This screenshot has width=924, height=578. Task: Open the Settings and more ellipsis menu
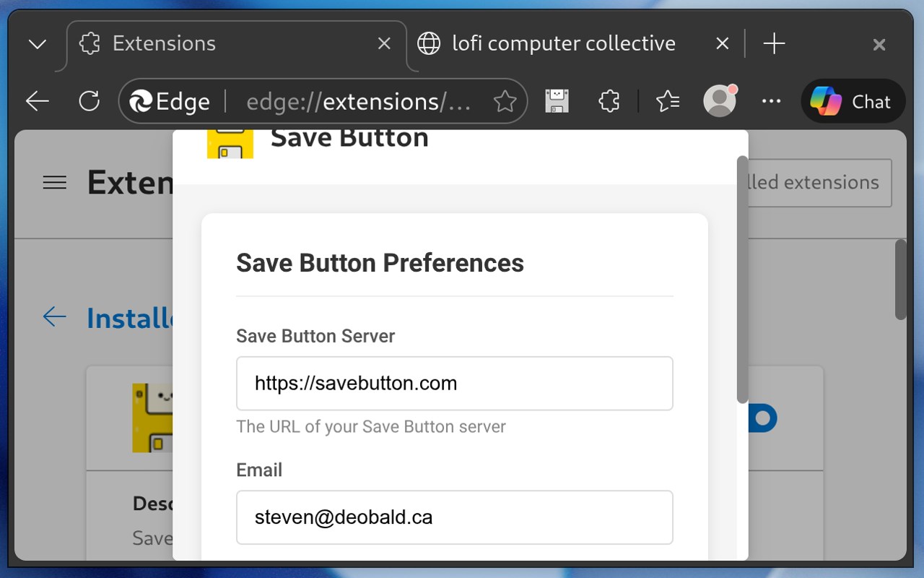coord(771,102)
